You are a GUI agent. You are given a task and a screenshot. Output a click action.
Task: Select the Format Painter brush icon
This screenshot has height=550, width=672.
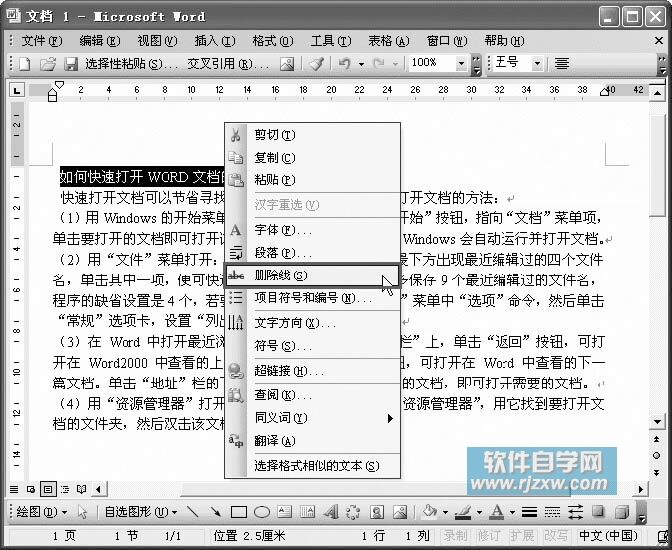click(317, 64)
